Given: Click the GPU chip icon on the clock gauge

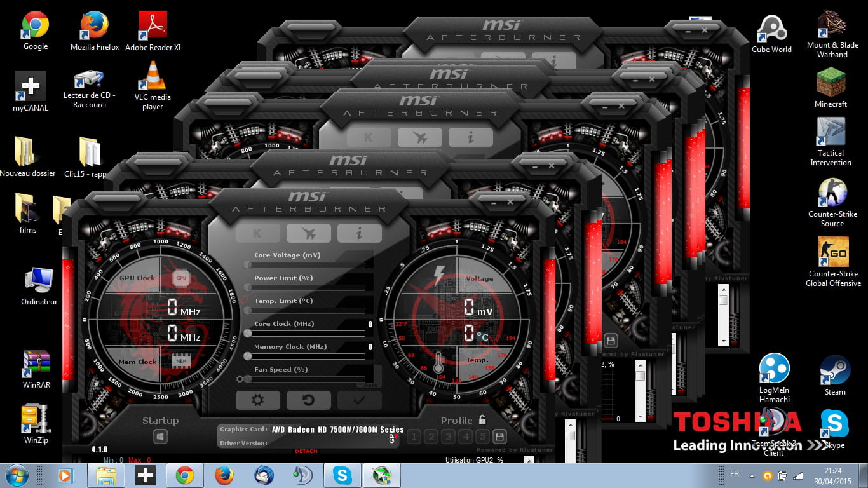Looking at the screenshot, I should (x=181, y=278).
